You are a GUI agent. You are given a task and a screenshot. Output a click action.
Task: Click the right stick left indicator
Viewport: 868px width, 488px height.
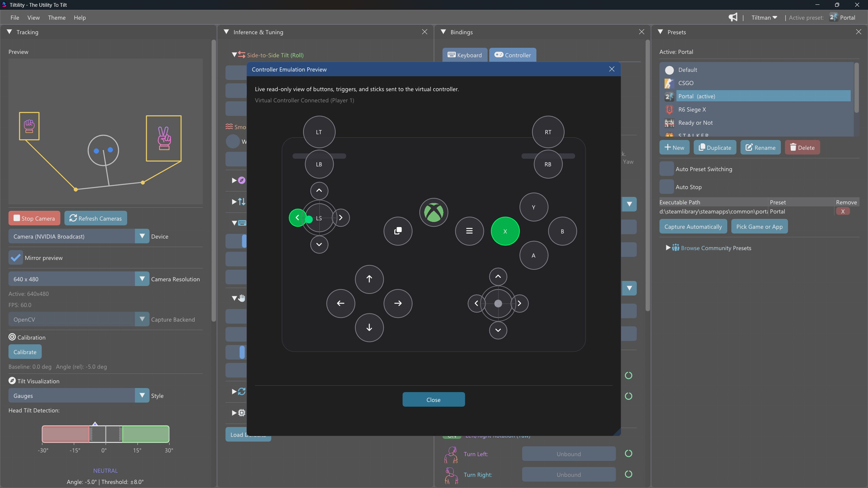tap(476, 303)
